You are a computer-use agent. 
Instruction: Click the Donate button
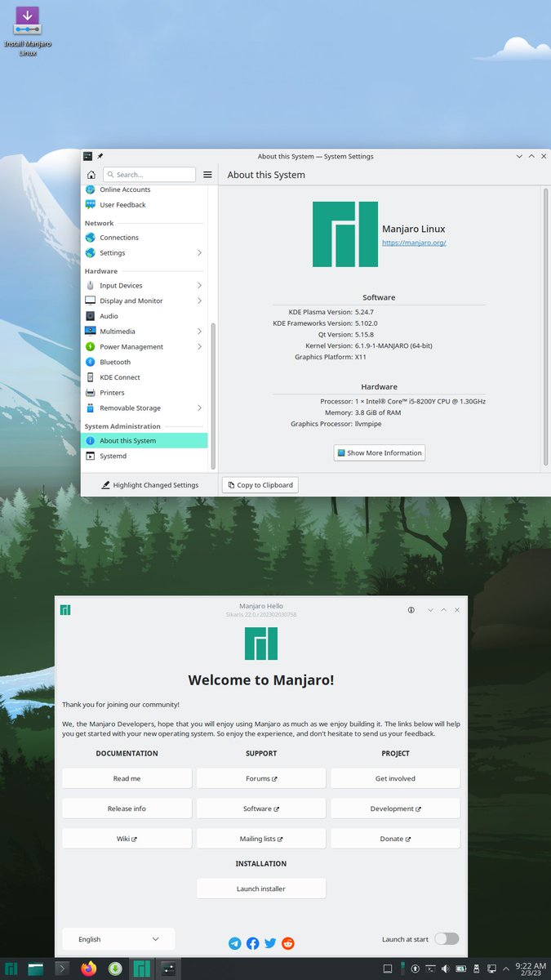tap(395, 839)
